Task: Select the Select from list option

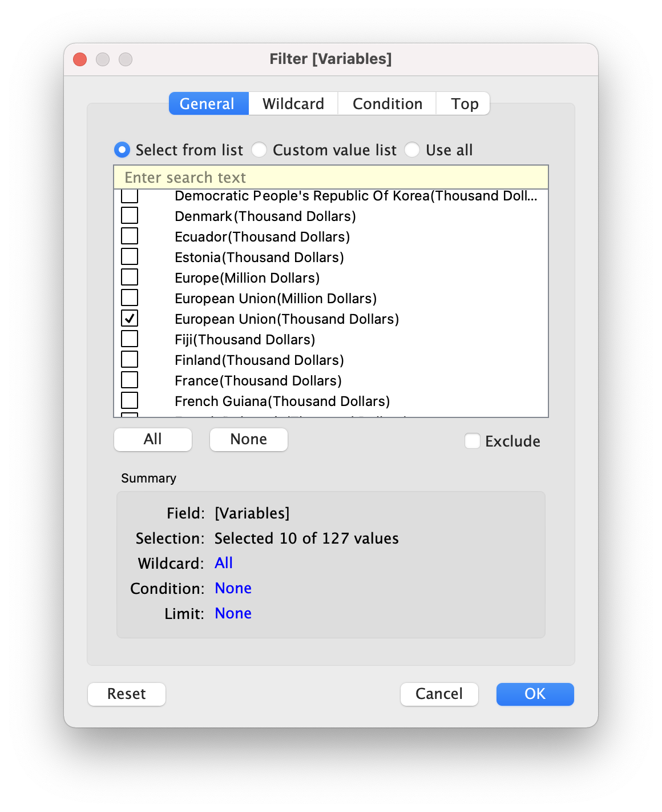Action: click(122, 150)
